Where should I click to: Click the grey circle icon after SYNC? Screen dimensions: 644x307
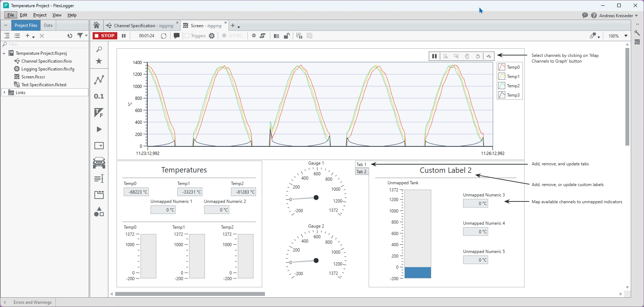point(254,36)
